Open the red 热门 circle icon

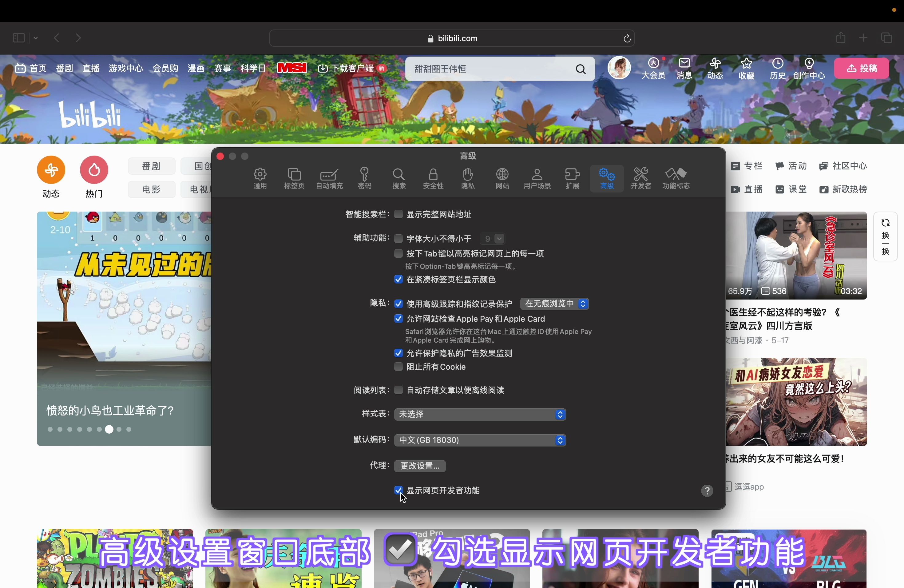point(94,170)
